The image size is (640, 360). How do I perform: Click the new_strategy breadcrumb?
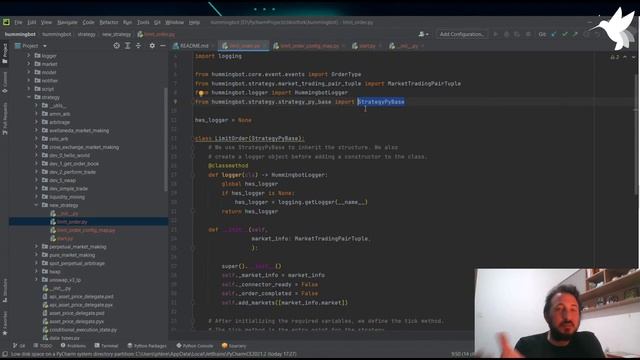pos(116,34)
